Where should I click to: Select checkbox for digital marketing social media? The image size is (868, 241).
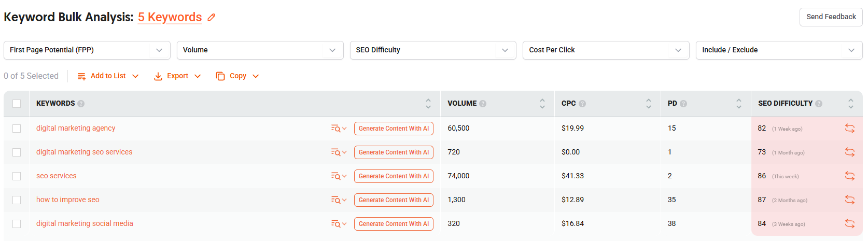click(x=17, y=224)
